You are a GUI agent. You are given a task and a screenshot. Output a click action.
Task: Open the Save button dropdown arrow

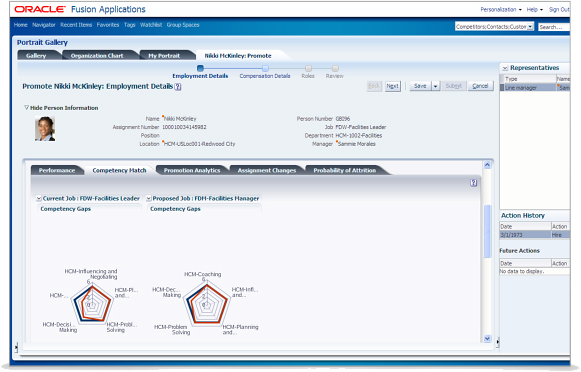click(x=436, y=86)
